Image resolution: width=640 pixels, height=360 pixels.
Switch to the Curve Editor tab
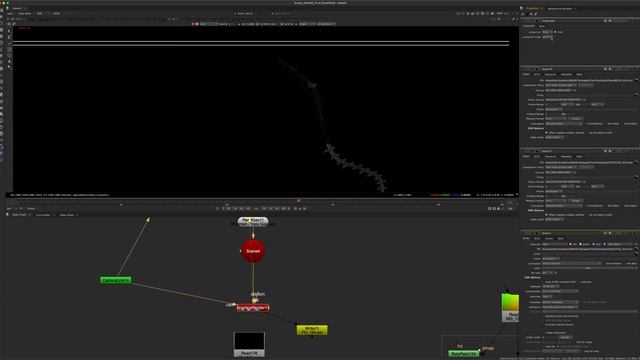click(43, 215)
